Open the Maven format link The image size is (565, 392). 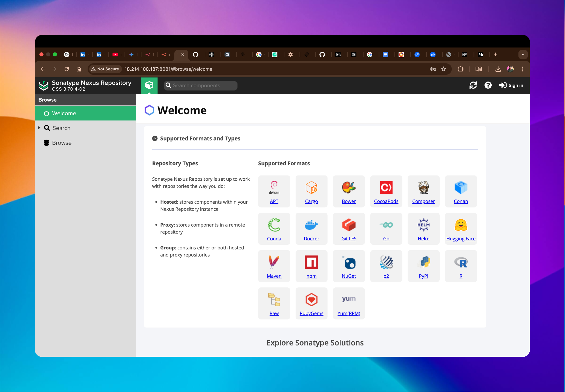(x=274, y=276)
